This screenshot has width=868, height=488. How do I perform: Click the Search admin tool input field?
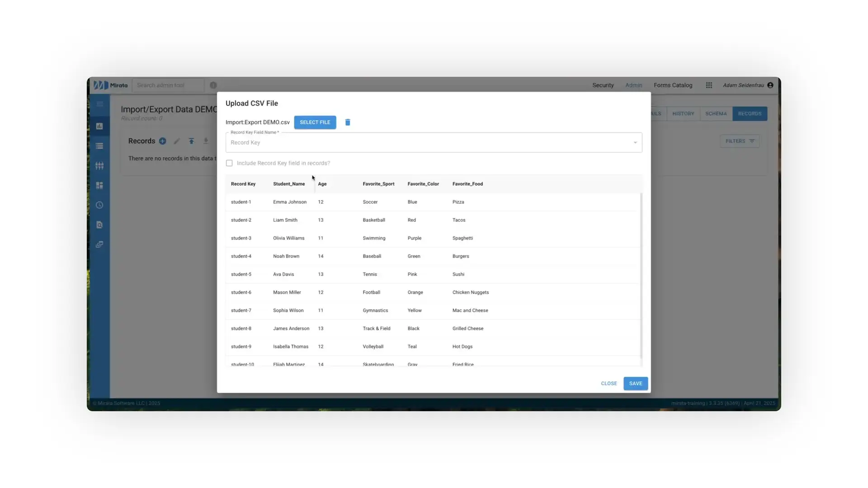pos(168,85)
